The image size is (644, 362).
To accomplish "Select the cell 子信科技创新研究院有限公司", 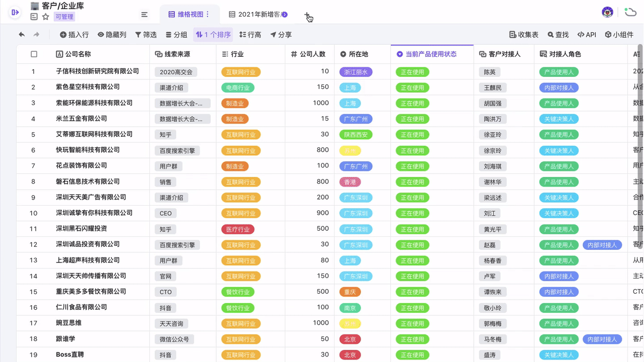I will click(98, 71).
